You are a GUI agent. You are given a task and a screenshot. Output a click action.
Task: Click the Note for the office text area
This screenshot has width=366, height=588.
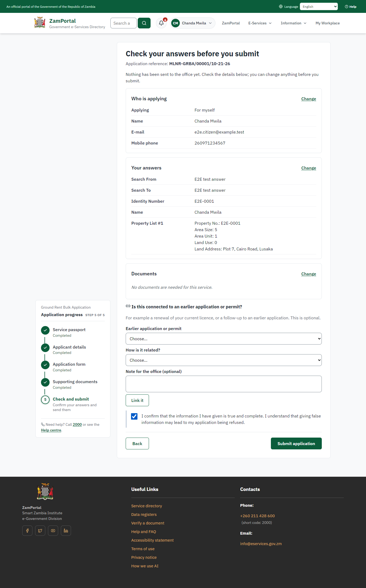pos(224,384)
